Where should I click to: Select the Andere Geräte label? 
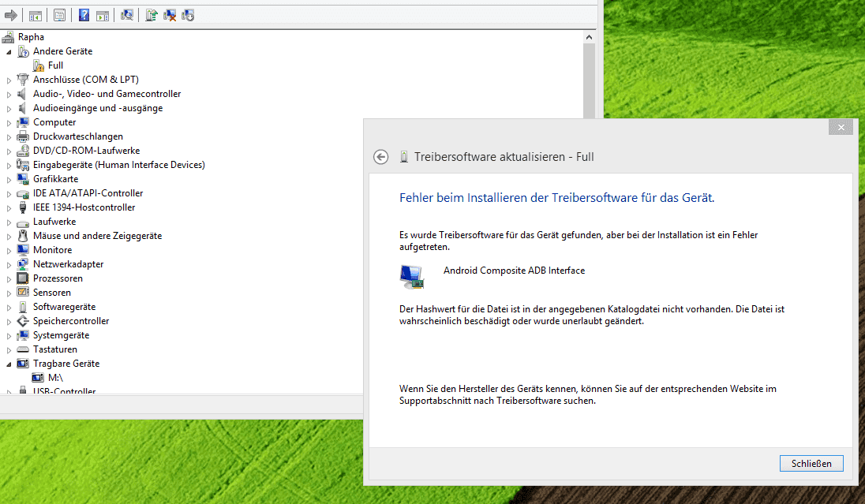coord(63,51)
